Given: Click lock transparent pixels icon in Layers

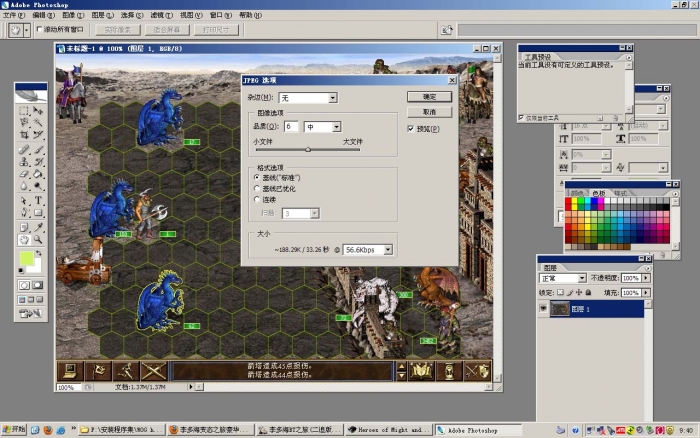Looking at the screenshot, I should [560, 292].
